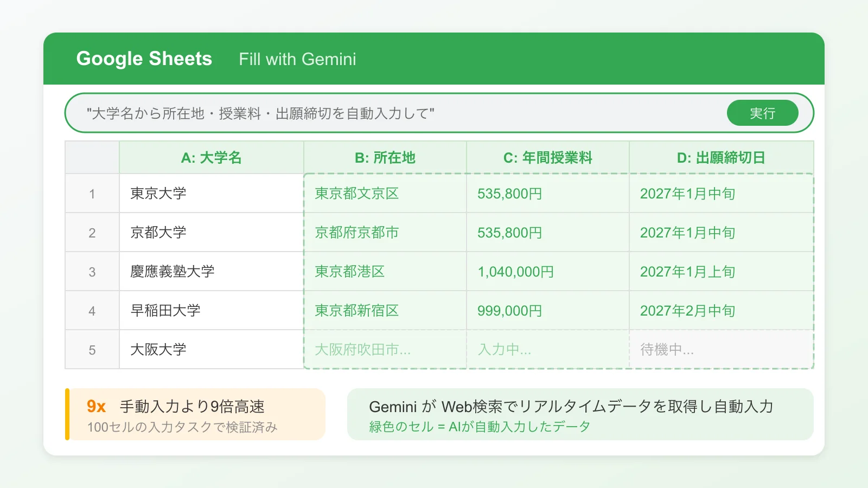Click inside the Gemini prompt input field

380,113
